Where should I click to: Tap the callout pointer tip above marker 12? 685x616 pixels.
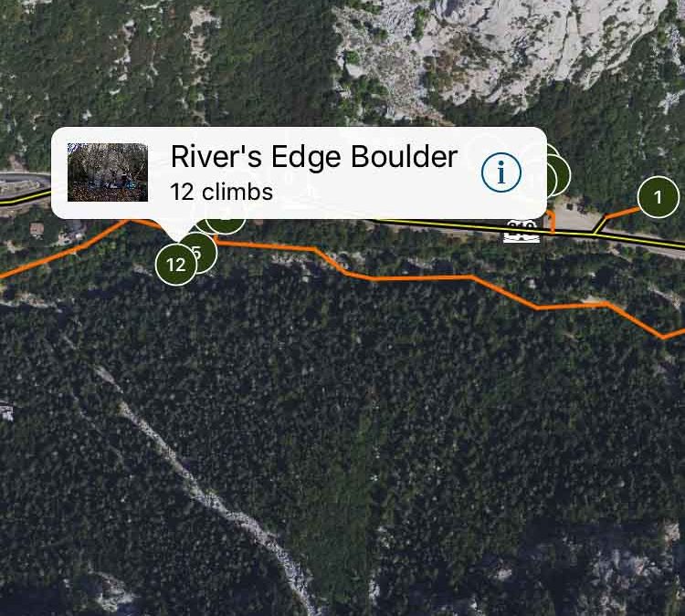click(x=178, y=238)
